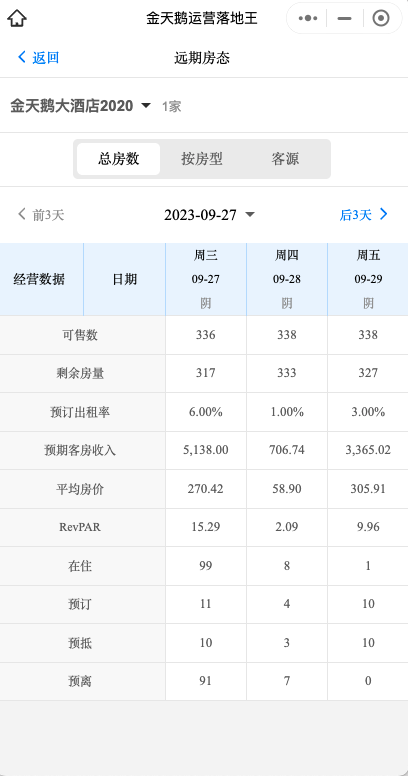The height and width of the screenshot is (776, 408).
Task: Tap the 返回 back link
Action: click(x=46, y=57)
